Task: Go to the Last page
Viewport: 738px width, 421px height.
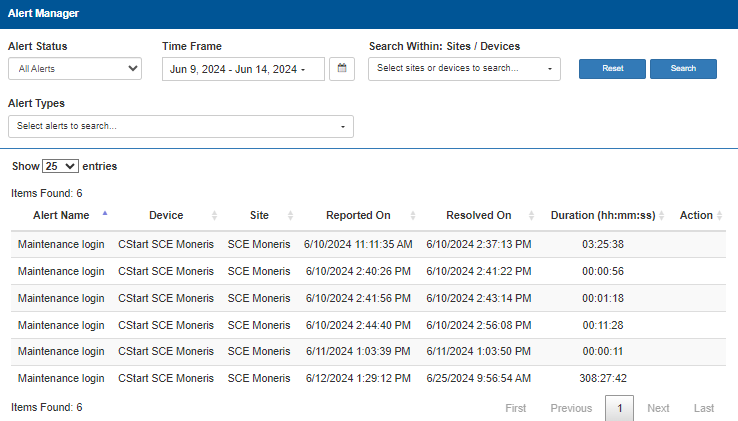Action: (704, 408)
